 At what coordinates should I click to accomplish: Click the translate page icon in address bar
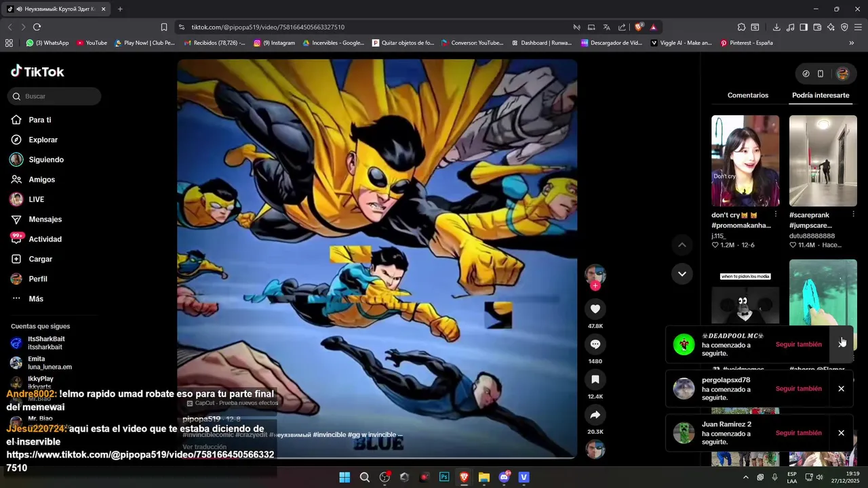(606, 27)
